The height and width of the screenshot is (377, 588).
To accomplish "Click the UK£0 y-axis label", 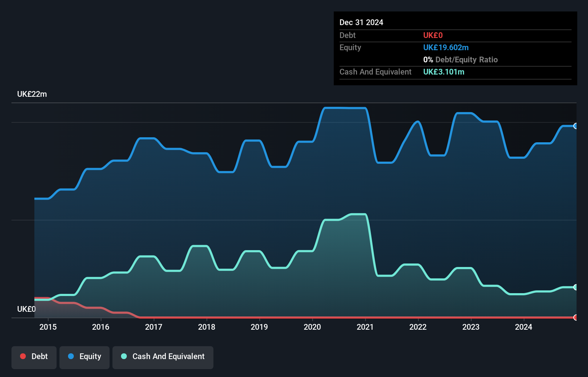I will click(x=26, y=309).
